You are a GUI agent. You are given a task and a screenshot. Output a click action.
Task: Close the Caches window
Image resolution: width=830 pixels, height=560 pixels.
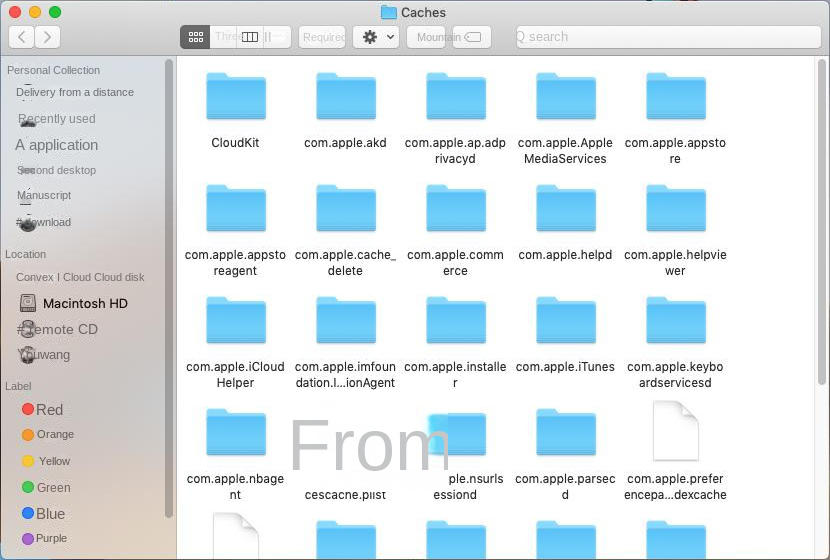(x=15, y=12)
